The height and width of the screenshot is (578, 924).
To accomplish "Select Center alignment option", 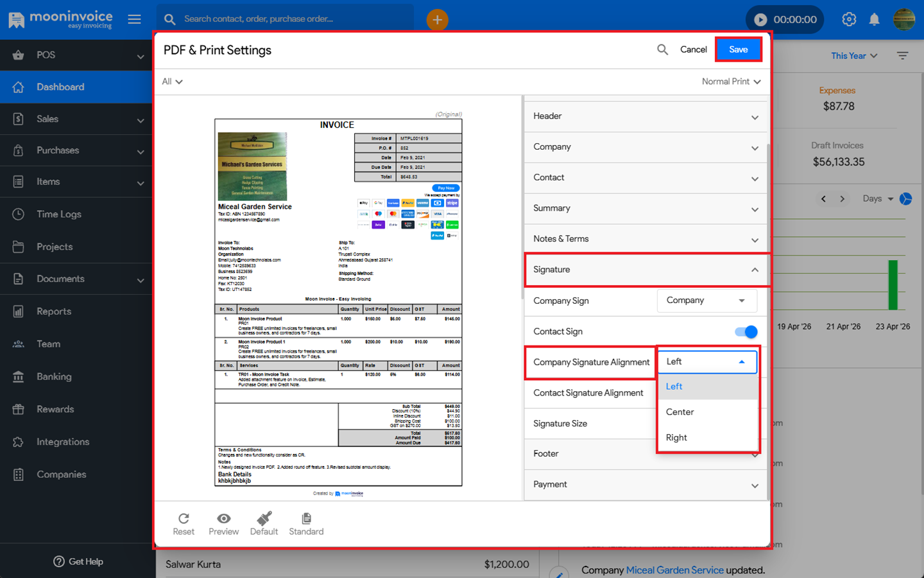I will click(680, 412).
